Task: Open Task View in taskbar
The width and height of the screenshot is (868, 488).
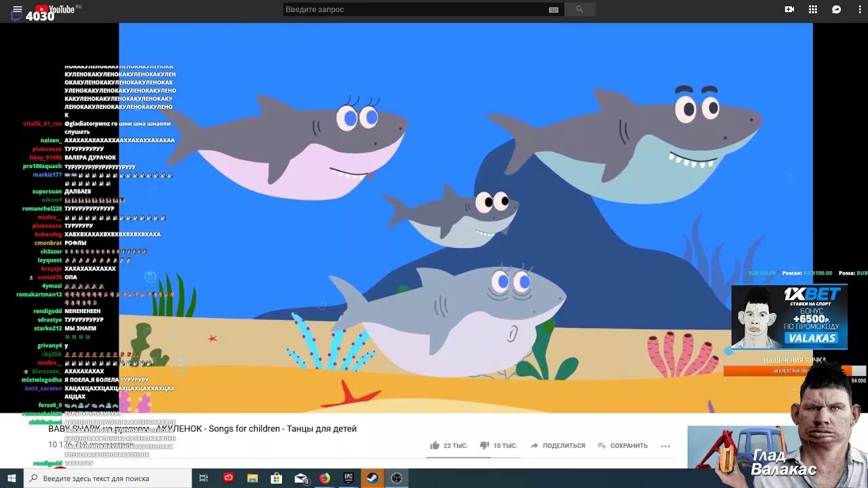Action: pyautogui.click(x=203, y=478)
